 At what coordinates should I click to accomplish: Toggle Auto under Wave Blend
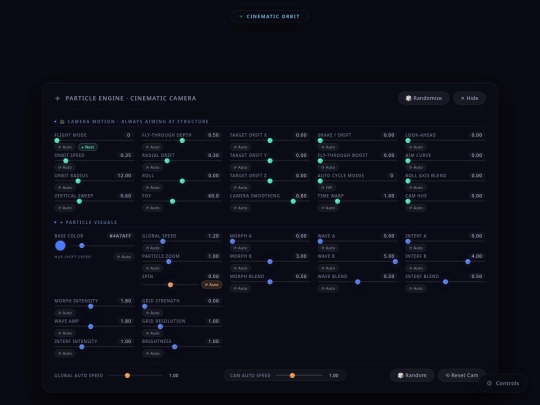coord(328,289)
